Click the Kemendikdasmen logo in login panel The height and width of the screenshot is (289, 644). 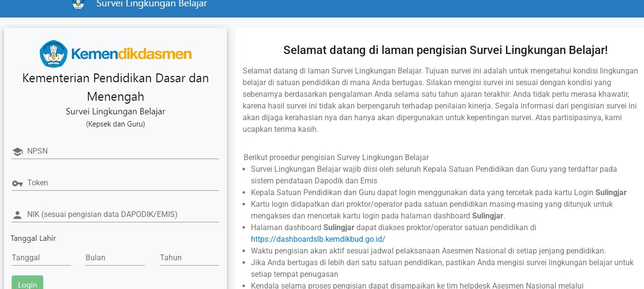116,54
